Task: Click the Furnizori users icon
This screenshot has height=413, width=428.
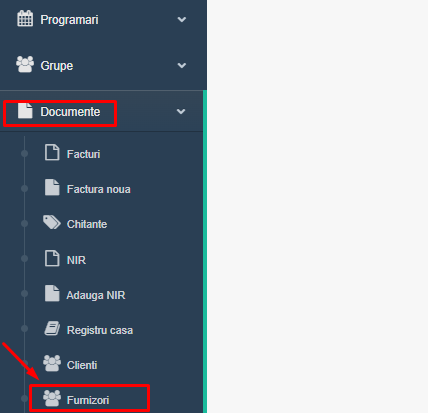Action: point(52,398)
